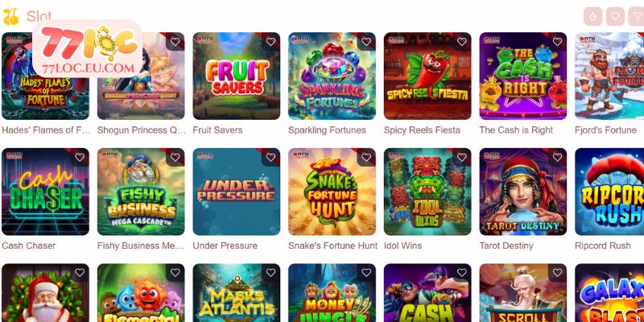The image size is (644, 322).
Task: Click the Fjord's Fortune title link
Action: (x=606, y=130)
